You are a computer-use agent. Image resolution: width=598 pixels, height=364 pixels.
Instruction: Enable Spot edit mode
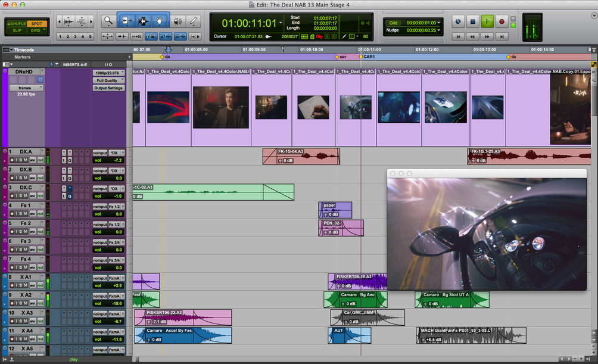(x=37, y=23)
